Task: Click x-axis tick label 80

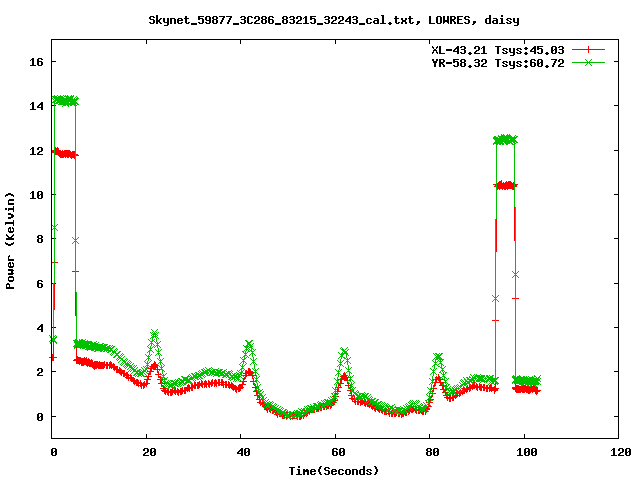Action: tap(432, 452)
